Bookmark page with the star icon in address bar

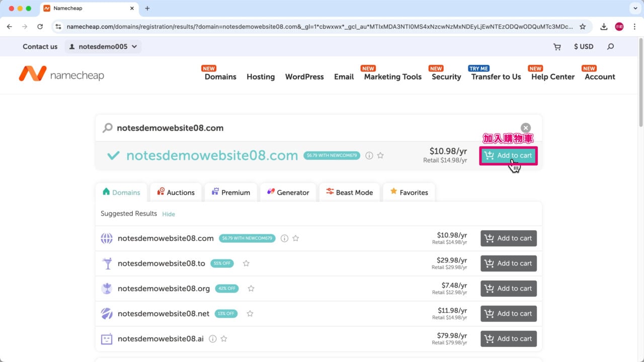tap(583, 27)
